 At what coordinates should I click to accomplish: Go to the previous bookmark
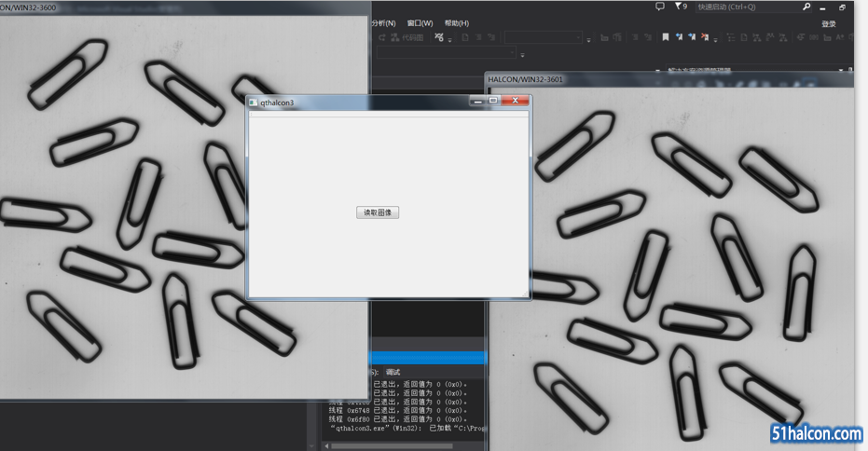coord(679,38)
